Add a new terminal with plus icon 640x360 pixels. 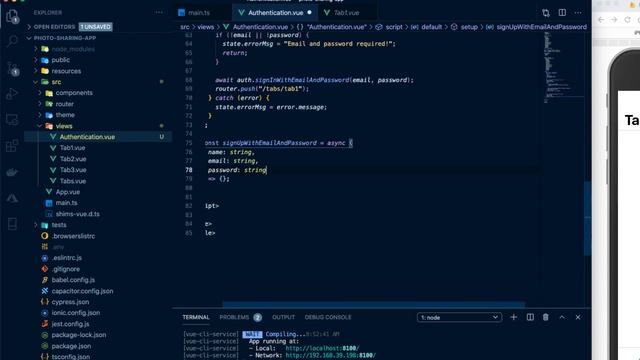tap(513, 317)
